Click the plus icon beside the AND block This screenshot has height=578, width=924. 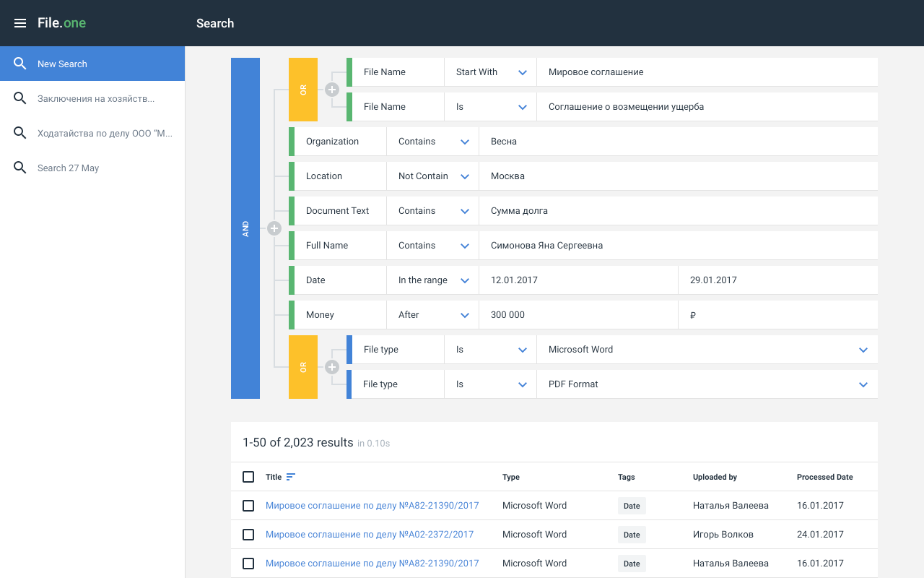tap(274, 228)
